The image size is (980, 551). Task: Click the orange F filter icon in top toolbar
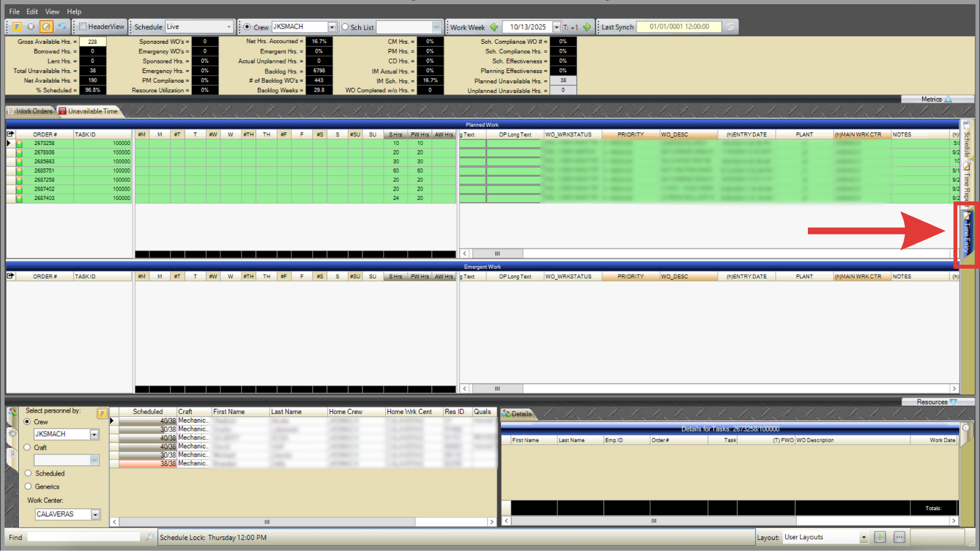(x=17, y=27)
